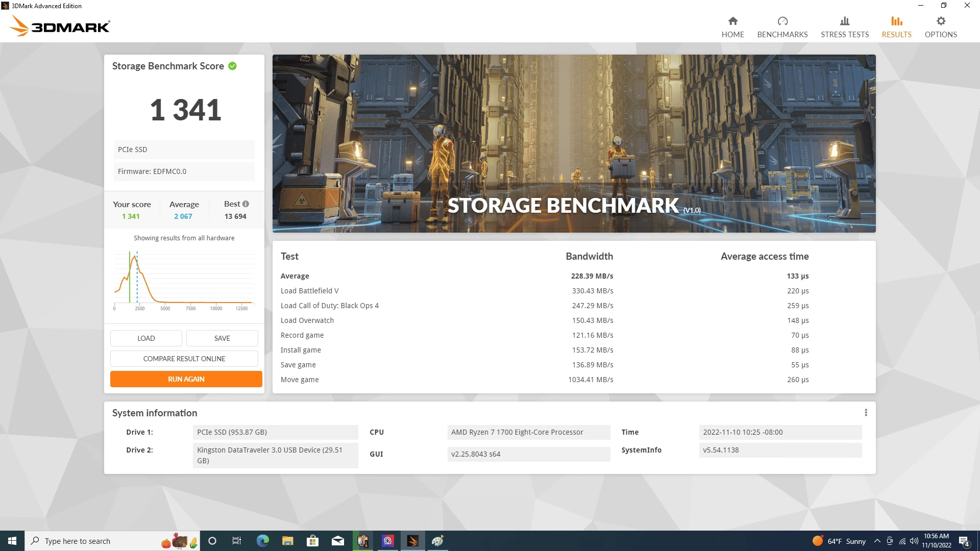The width and height of the screenshot is (980, 551).
Task: Open the network Wi-Fi tray icon
Action: point(902,541)
